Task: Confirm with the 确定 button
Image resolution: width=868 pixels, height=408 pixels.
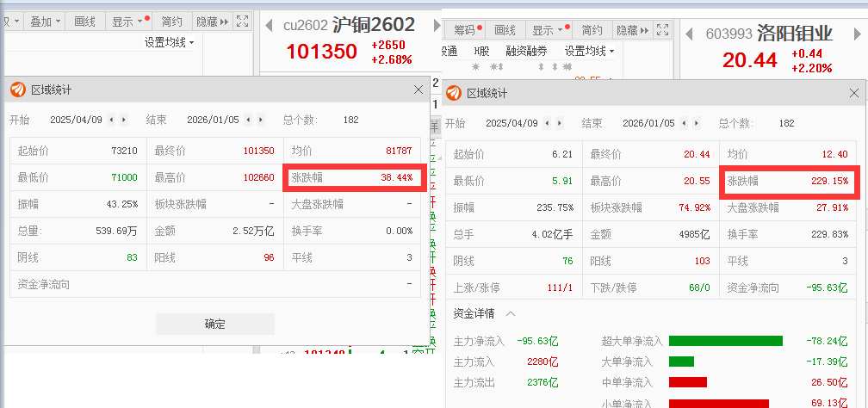Action: tap(214, 324)
